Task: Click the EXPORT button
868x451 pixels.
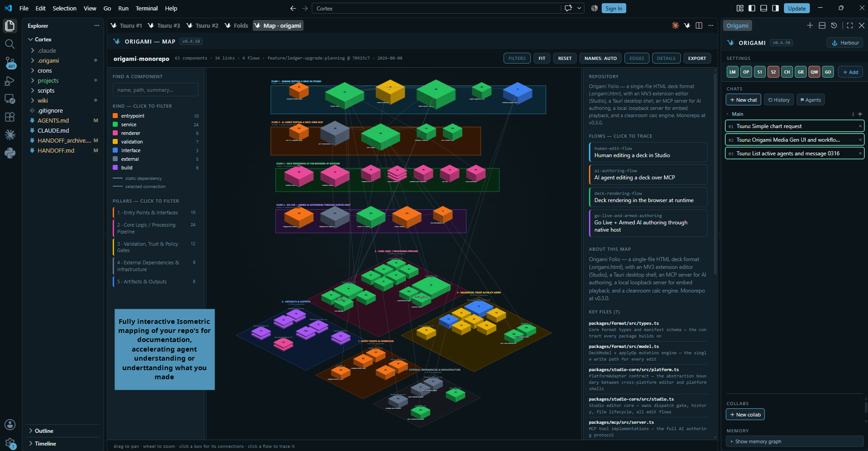Action: click(697, 58)
